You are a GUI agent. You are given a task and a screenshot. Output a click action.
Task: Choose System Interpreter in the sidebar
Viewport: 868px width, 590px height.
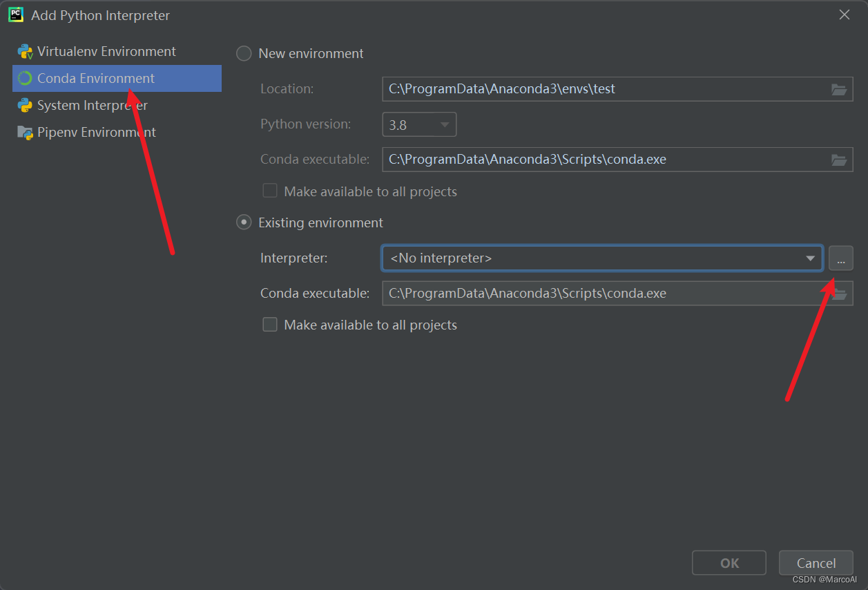point(117,105)
